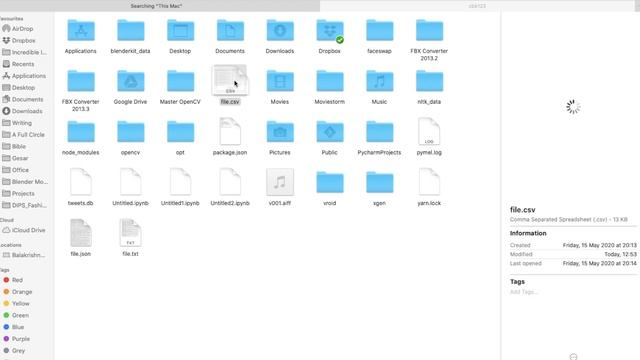This screenshot has height=360, width=640.
Task: Select the Untitled2.ipynb notebook file
Action: pos(230,182)
